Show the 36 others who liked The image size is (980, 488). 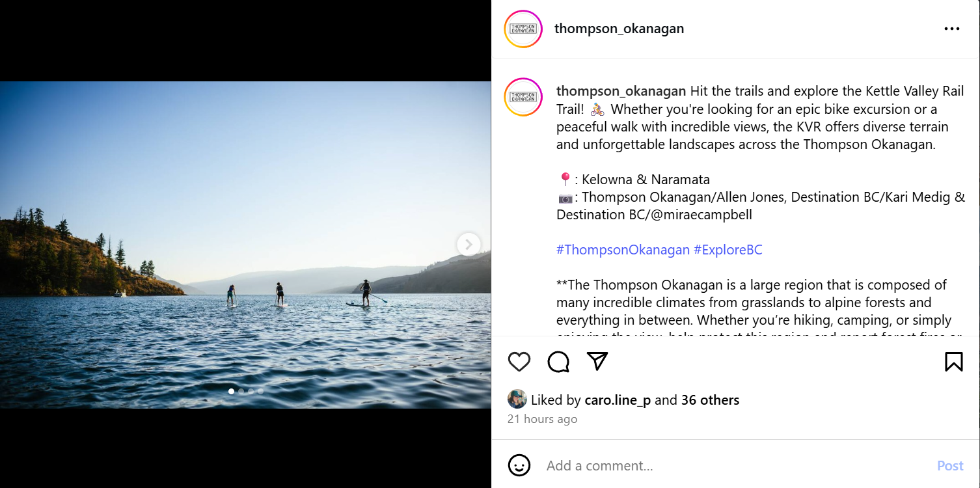tap(710, 400)
